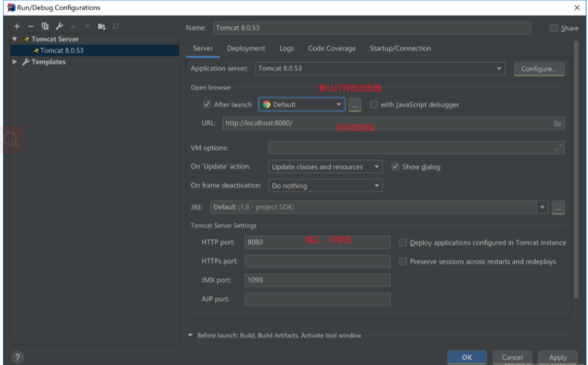Move configuration down arrow
Viewport: 588px width, 365px height.
[87, 26]
